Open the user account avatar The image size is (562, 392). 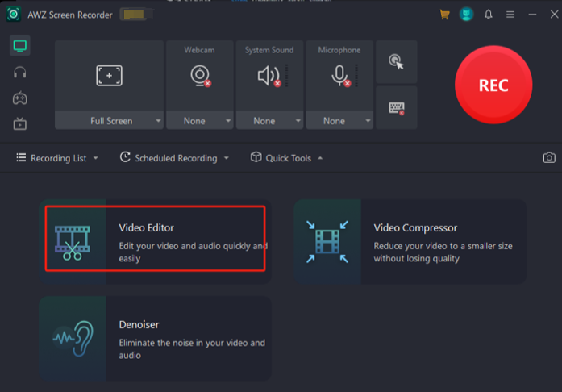point(466,15)
